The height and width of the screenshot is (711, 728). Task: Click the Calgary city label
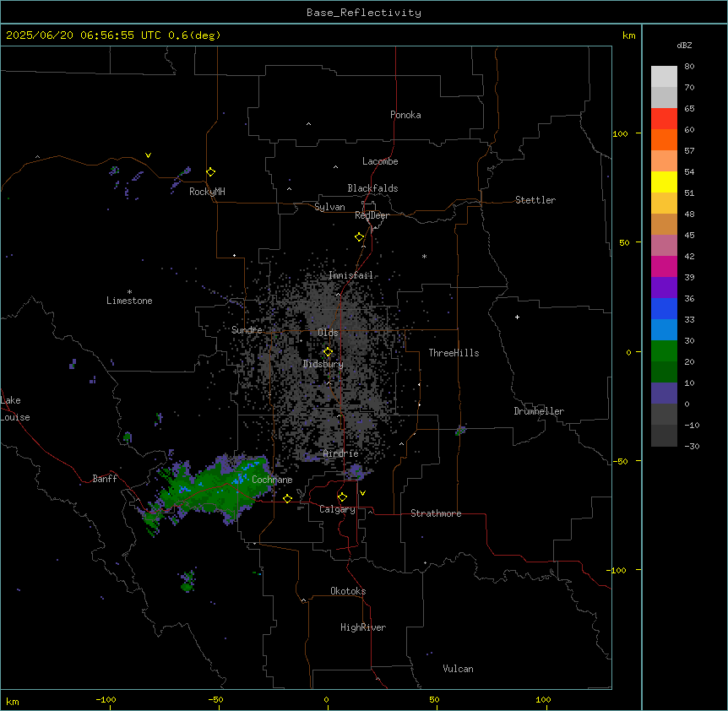[x=337, y=509]
